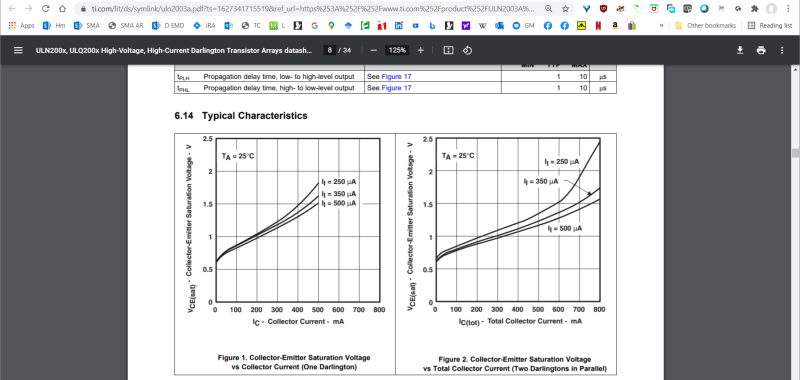
Task: Reload the current page
Action: pyautogui.click(x=45, y=9)
